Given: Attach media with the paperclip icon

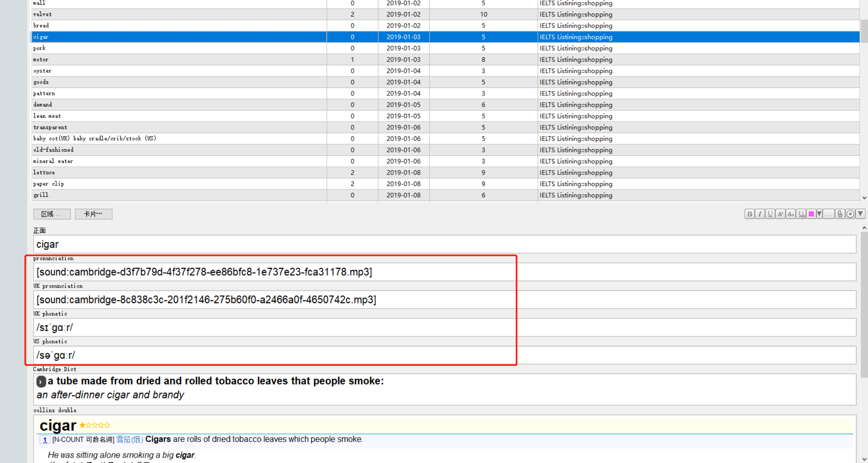Looking at the screenshot, I should pyautogui.click(x=840, y=214).
